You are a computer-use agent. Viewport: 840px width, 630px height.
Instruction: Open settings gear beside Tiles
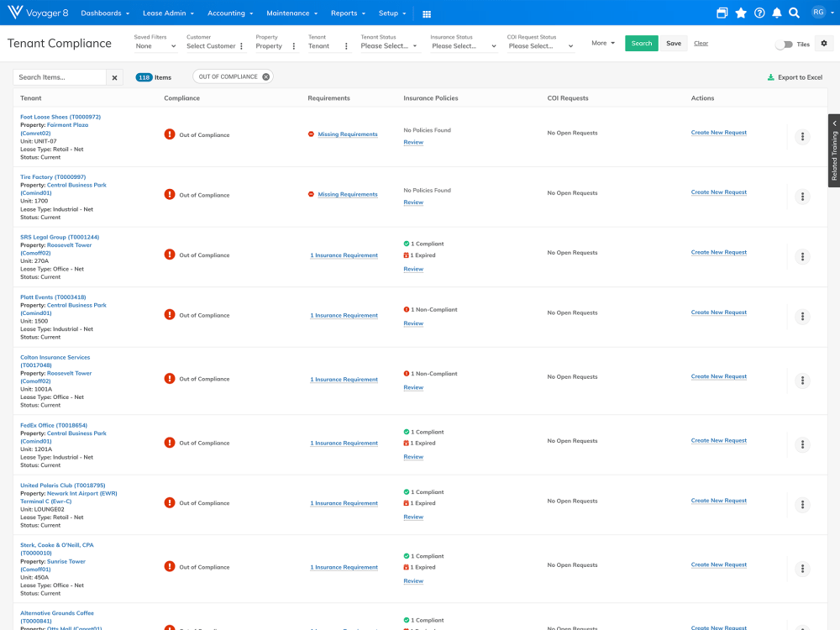[823, 44]
